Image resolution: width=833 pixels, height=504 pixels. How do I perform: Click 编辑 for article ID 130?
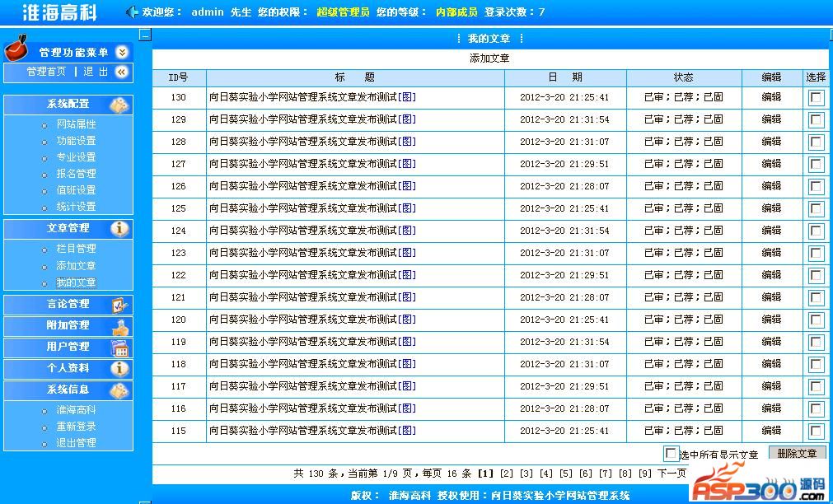(771, 97)
